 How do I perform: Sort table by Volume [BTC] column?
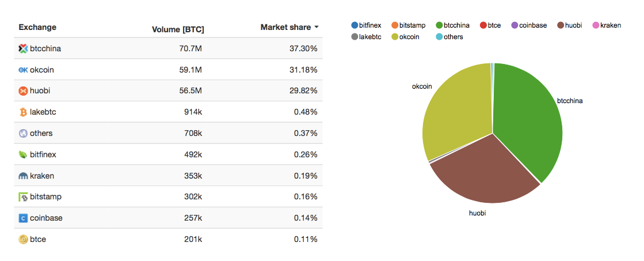point(177,29)
